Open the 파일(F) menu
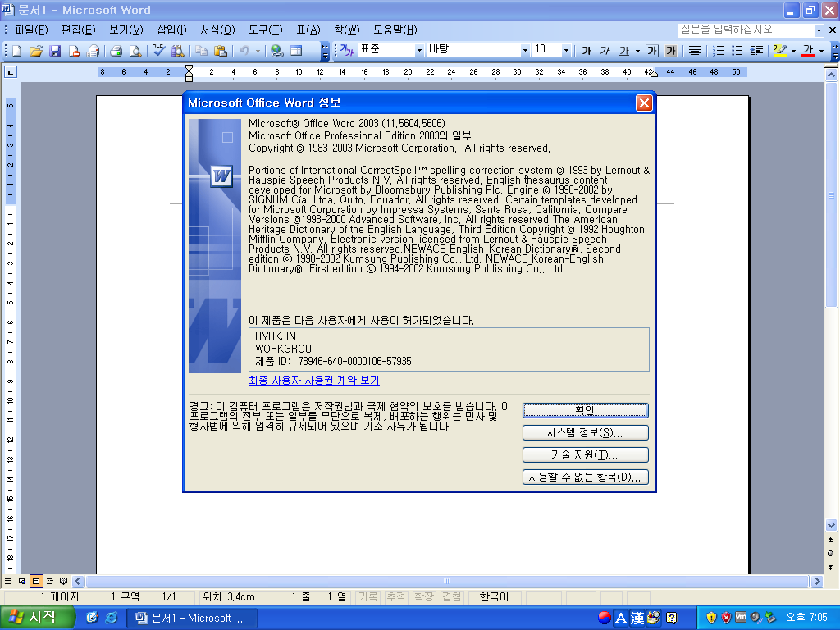The height and width of the screenshot is (630, 840). click(31, 30)
